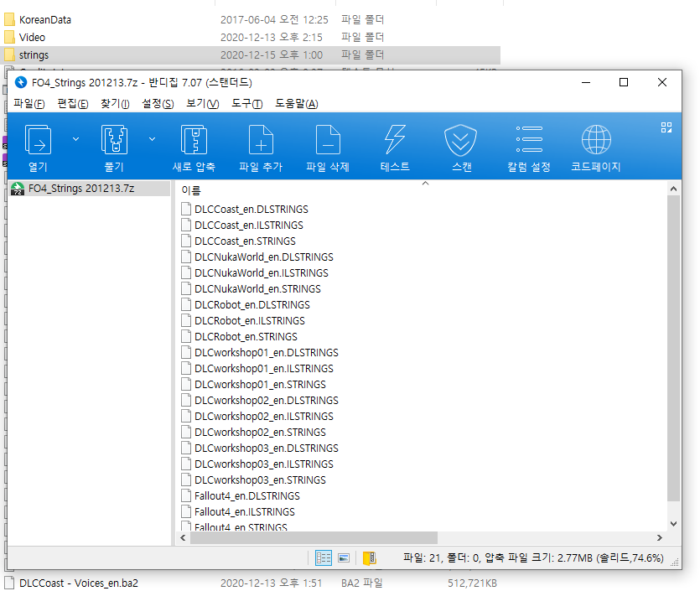This screenshot has height=591, width=700.
Task: Click the 스캔 (Scan) shield icon
Action: click(461, 140)
